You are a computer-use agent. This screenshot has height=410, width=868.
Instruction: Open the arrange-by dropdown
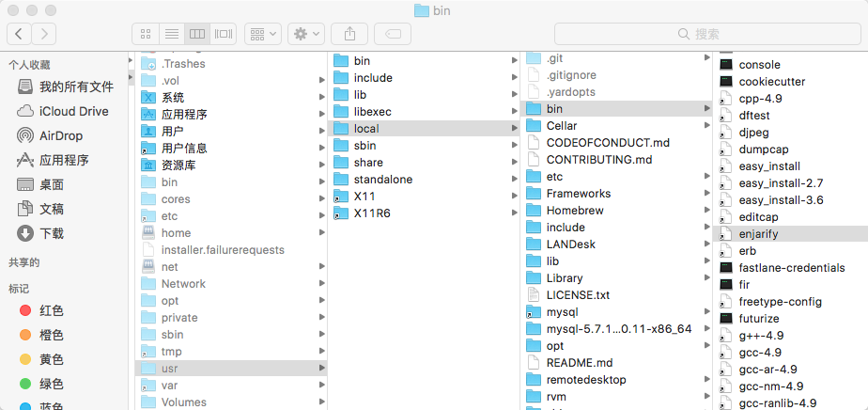(263, 34)
